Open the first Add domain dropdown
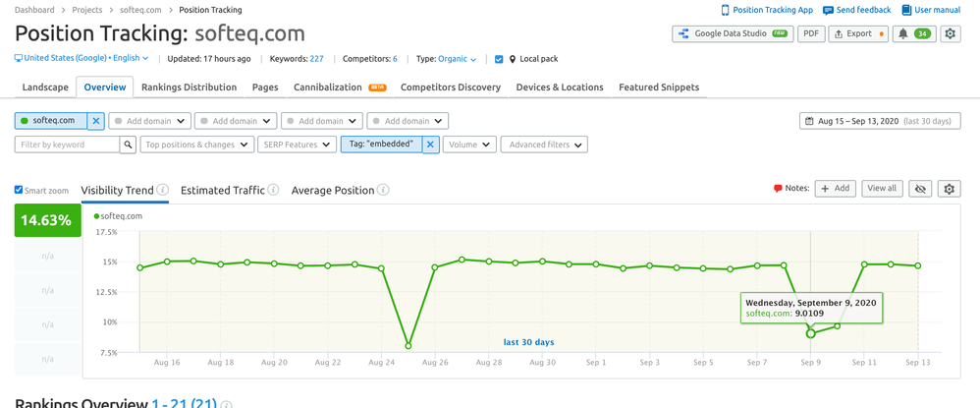Image resolution: width=980 pixels, height=408 pixels. coord(149,121)
